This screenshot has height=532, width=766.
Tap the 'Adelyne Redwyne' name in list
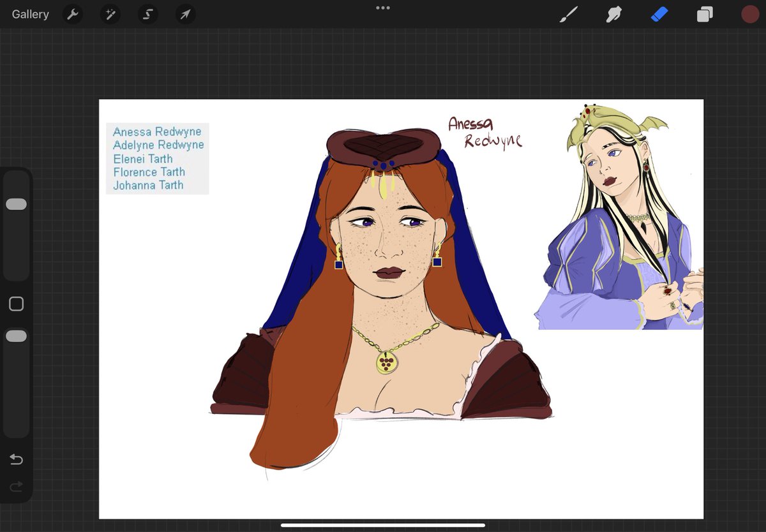click(158, 145)
